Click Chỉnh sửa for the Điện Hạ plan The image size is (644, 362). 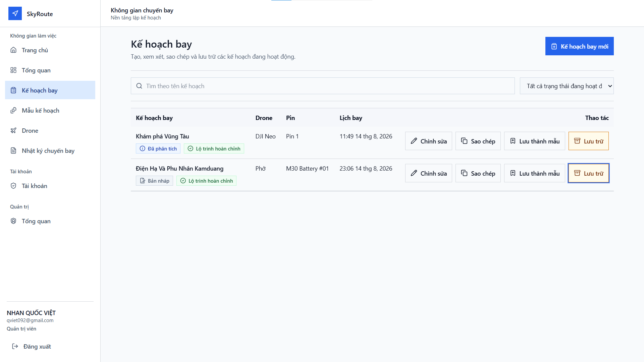(x=428, y=173)
